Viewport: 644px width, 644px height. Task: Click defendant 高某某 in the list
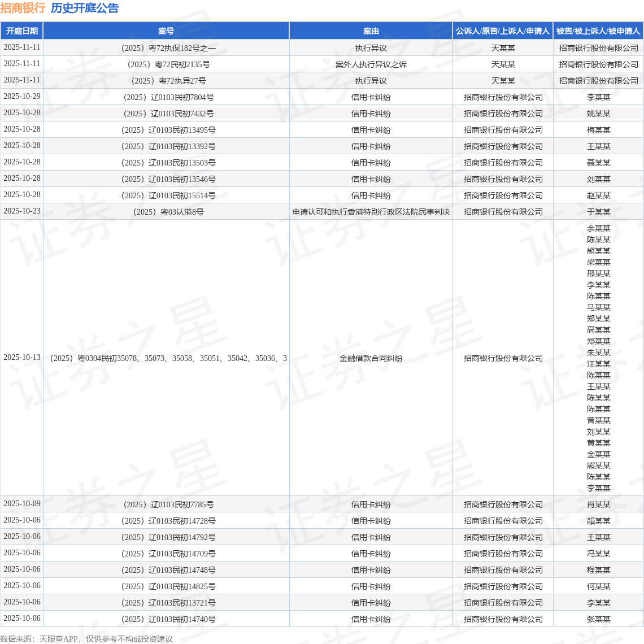pyautogui.click(x=598, y=330)
